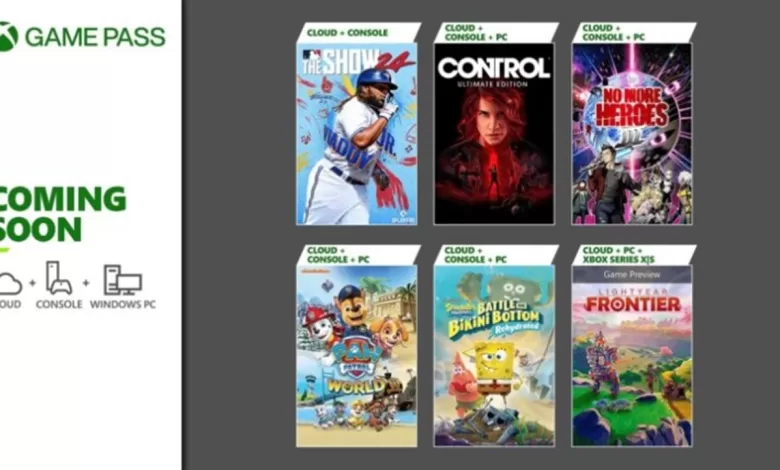Click the Game Preview banner on Lightyear Frontier
Image resolution: width=780 pixels, height=470 pixels.
click(x=632, y=275)
